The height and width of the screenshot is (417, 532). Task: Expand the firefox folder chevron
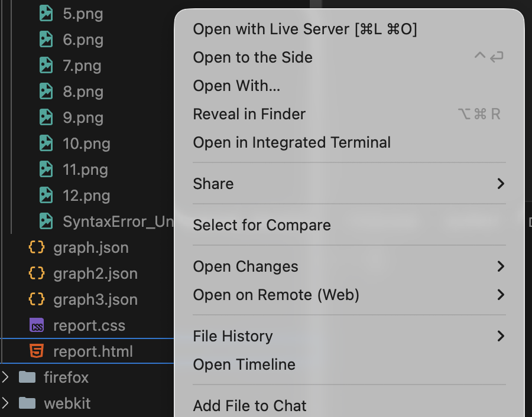[x=6, y=377]
